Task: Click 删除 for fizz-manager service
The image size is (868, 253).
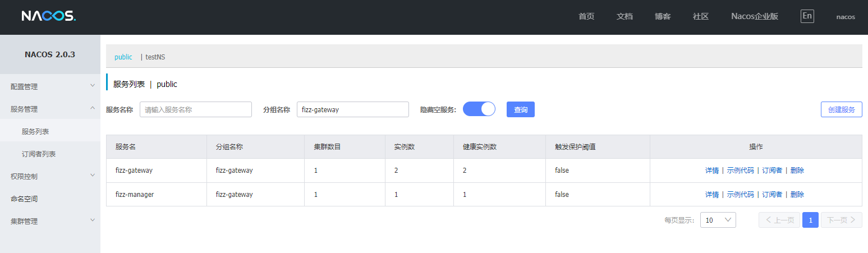Action: (797, 195)
